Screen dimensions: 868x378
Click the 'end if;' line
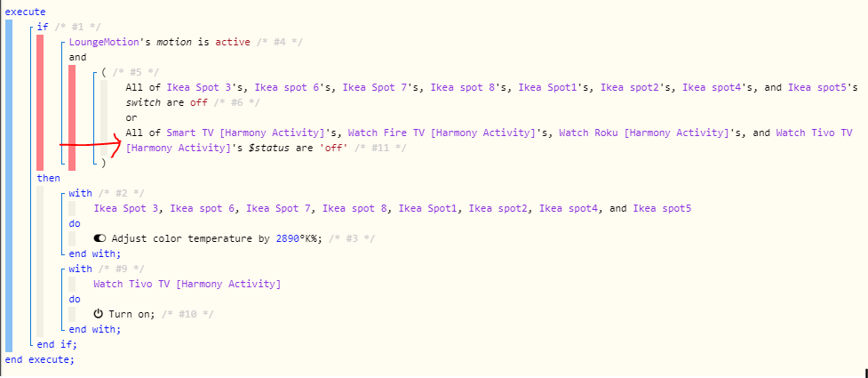57,344
